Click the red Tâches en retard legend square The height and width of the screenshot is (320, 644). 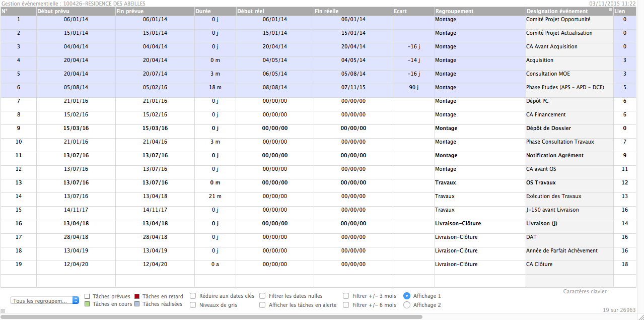click(137, 296)
